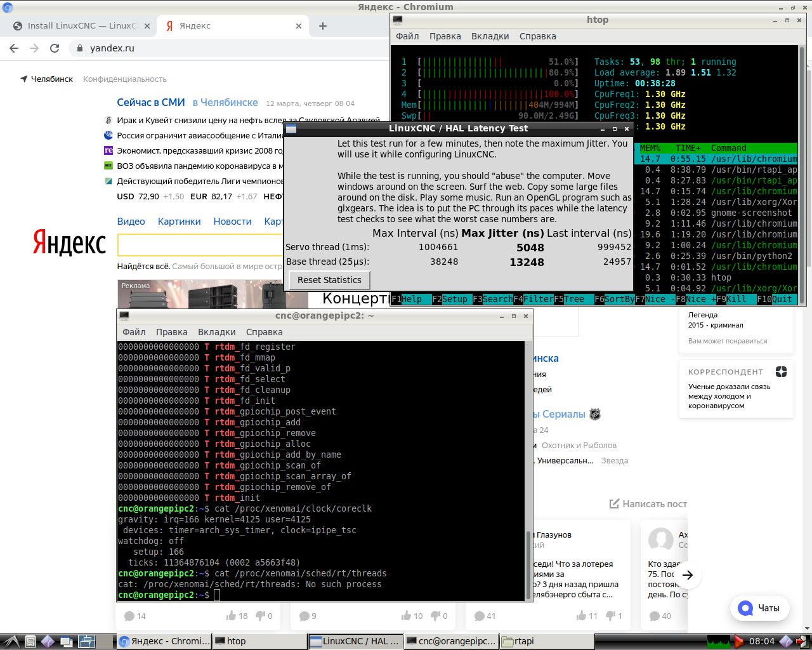Select the gnome-screenshot process row in htop
812x650 pixels.
pyautogui.click(x=716, y=213)
